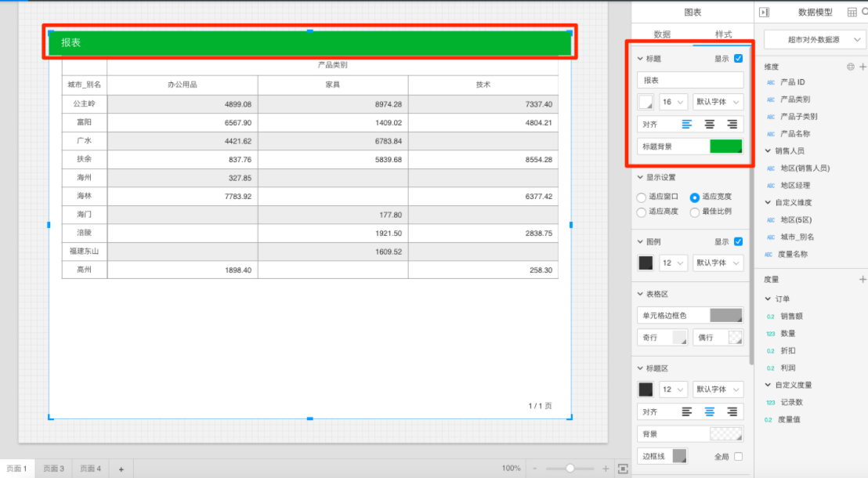Collapse the 表格区 section
The image size is (868, 478).
[640, 294]
